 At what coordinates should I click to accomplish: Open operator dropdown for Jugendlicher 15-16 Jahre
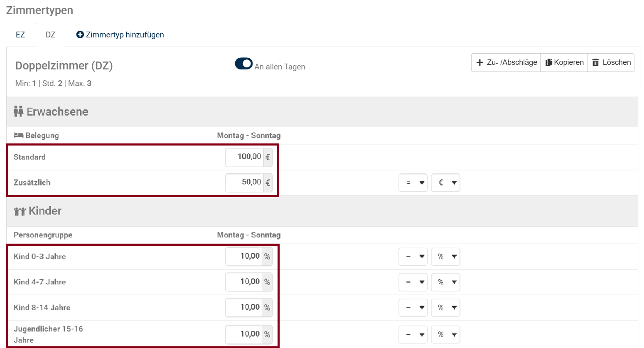point(413,334)
